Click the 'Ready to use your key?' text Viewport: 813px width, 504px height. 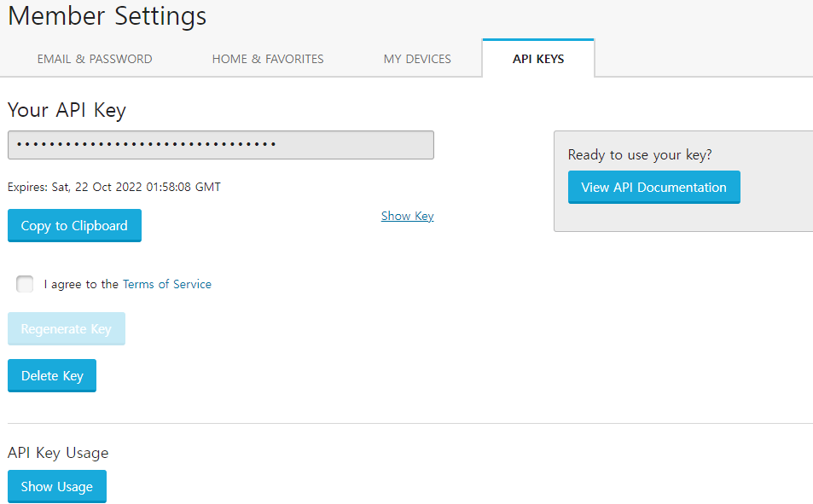[x=640, y=154]
